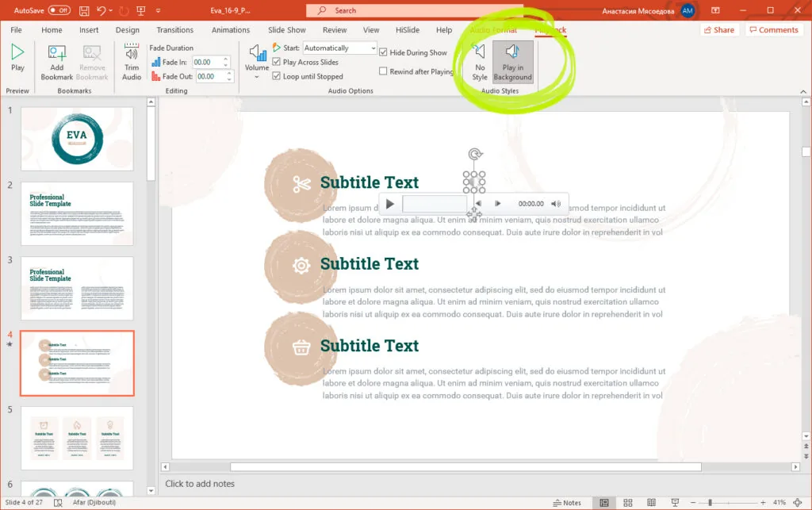Select slide 2 thumbnail
Image resolution: width=812 pixels, height=510 pixels.
[x=77, y=213]
